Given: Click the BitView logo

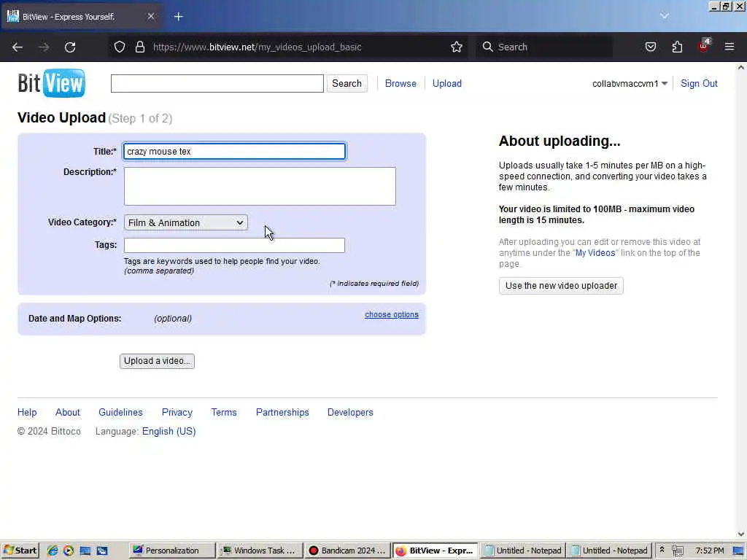Looking at the screenshot, I should 52,83.
